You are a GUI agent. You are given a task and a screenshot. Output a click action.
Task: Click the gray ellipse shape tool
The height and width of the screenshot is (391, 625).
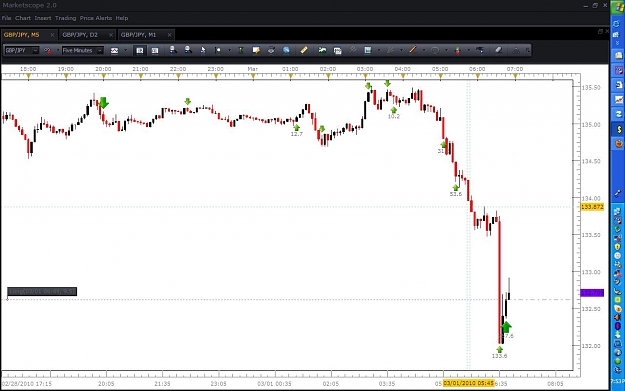[435, 50]
